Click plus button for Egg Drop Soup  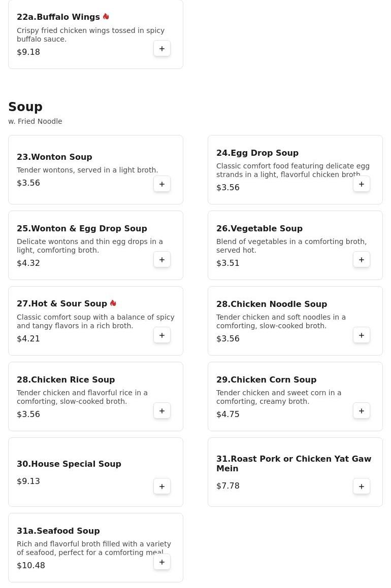click(362, 184)
